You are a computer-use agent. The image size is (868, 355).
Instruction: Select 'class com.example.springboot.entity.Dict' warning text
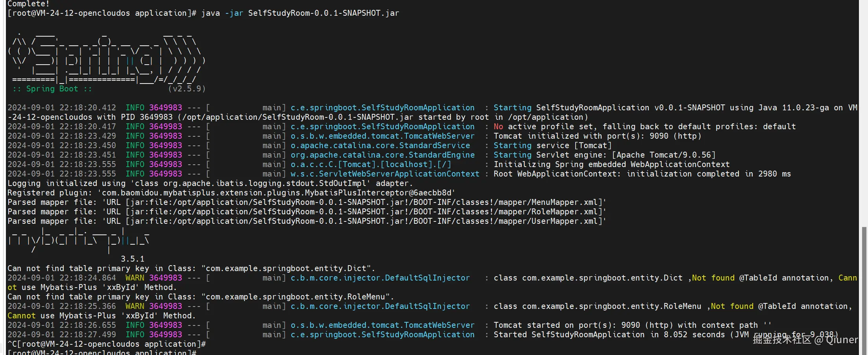point(588,278)
